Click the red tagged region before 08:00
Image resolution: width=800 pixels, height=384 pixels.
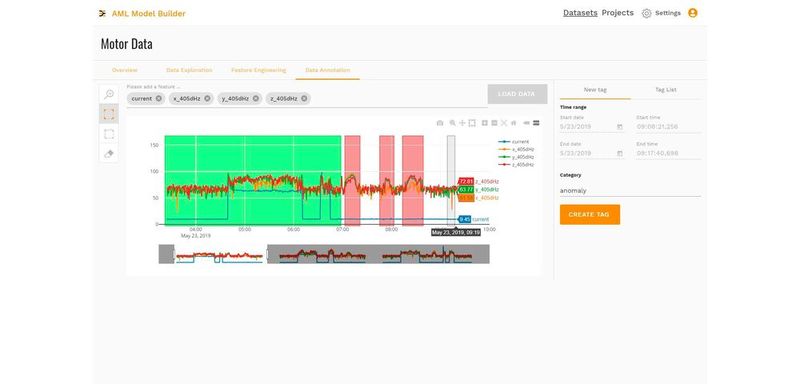[x=387, y=180]
